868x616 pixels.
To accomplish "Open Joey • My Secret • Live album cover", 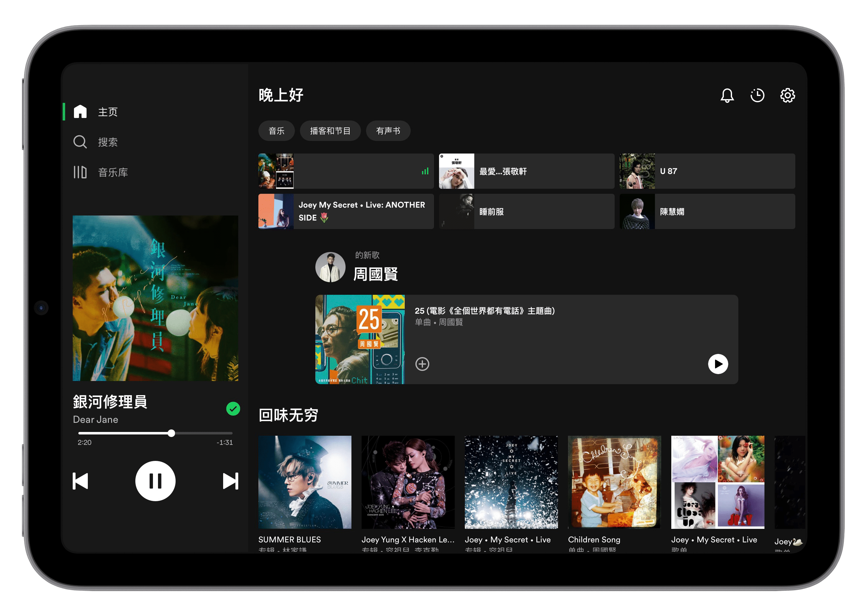I will point(511,482).
